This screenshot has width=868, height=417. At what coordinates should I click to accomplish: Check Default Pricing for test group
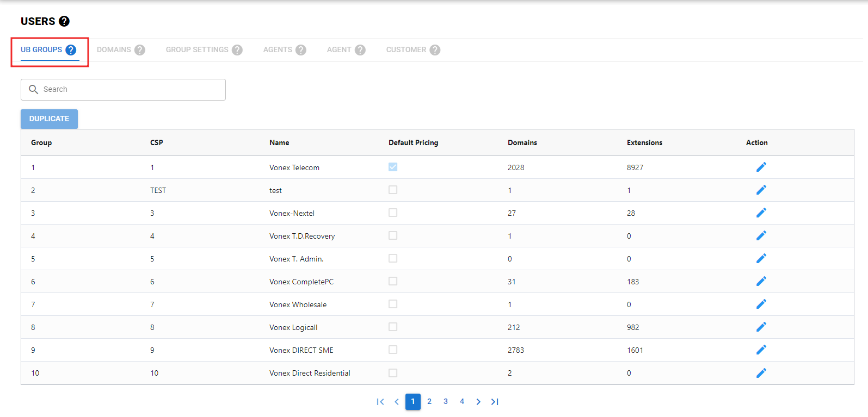[x=393, y=190]
